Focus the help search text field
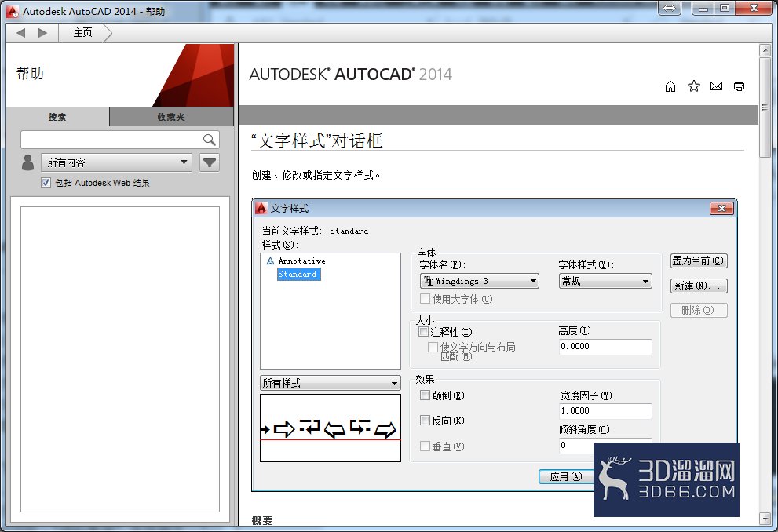This screenshot has height=532, width=778. pos(111,140)
